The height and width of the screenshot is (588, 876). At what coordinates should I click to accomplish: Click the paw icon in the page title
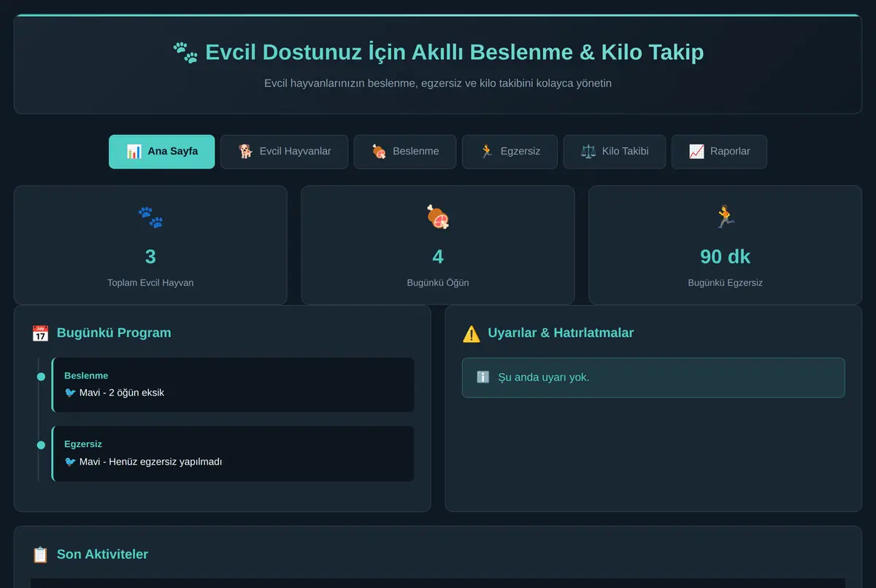185,53
